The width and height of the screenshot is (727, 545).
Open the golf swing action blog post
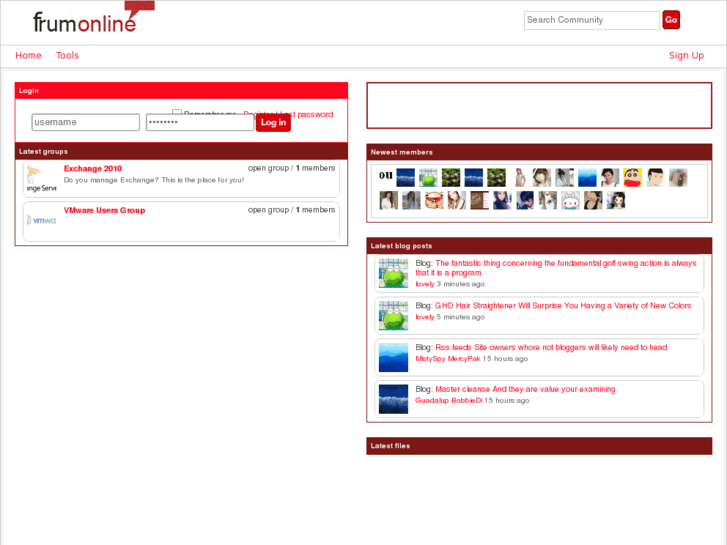[x=556, y=268]
